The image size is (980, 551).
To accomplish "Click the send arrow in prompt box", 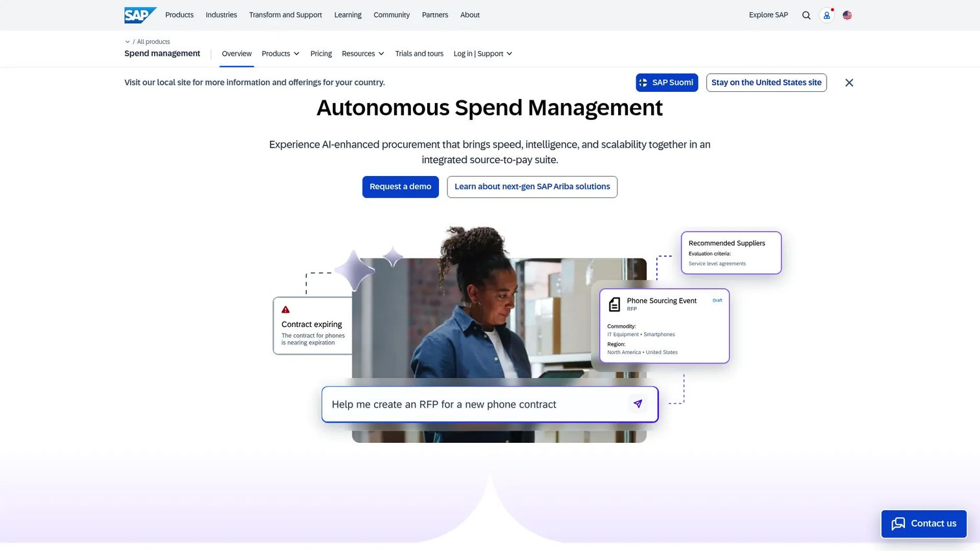I will point(638,404).
